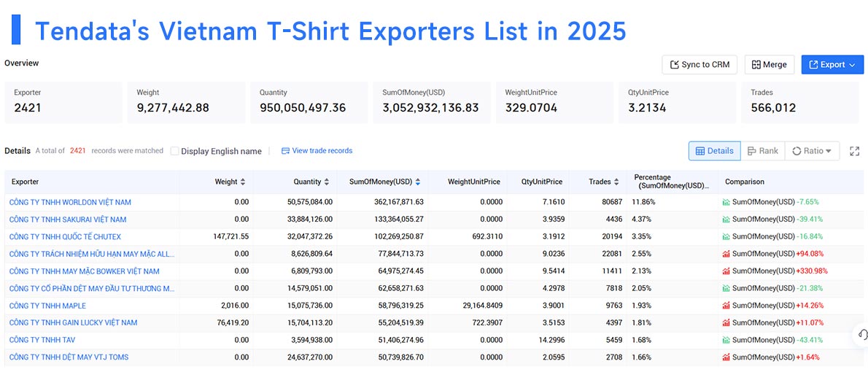The width and height of the screenshot is (868, 372).
Task: Switch to the Details view tab
Action: [x=714, y=150]
